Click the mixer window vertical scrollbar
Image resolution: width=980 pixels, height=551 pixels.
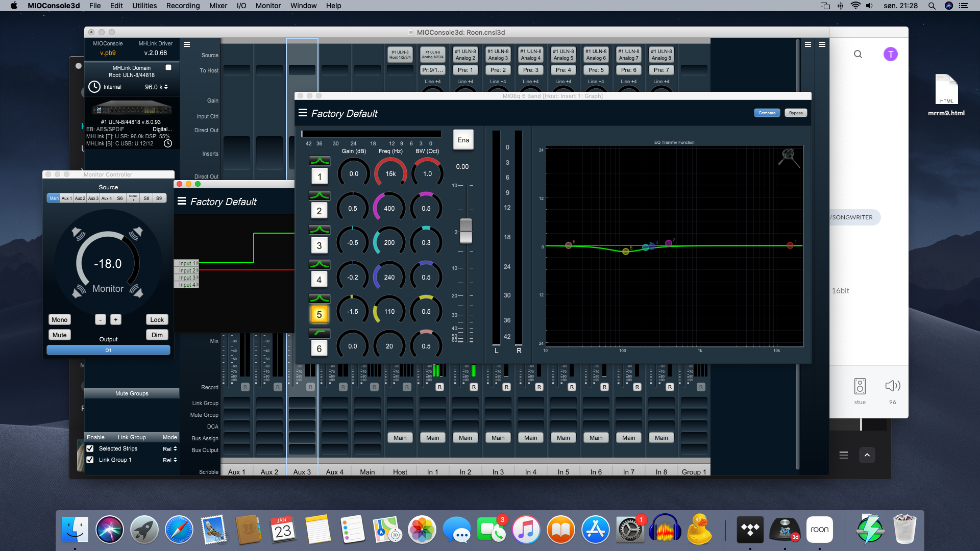pos(797,255)
